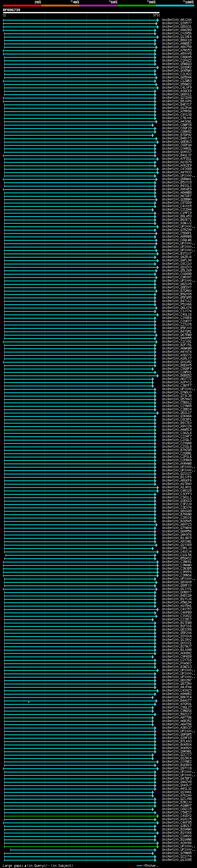Click the UniRef100_Q5QWZ2 label

(x=177, y=84)
